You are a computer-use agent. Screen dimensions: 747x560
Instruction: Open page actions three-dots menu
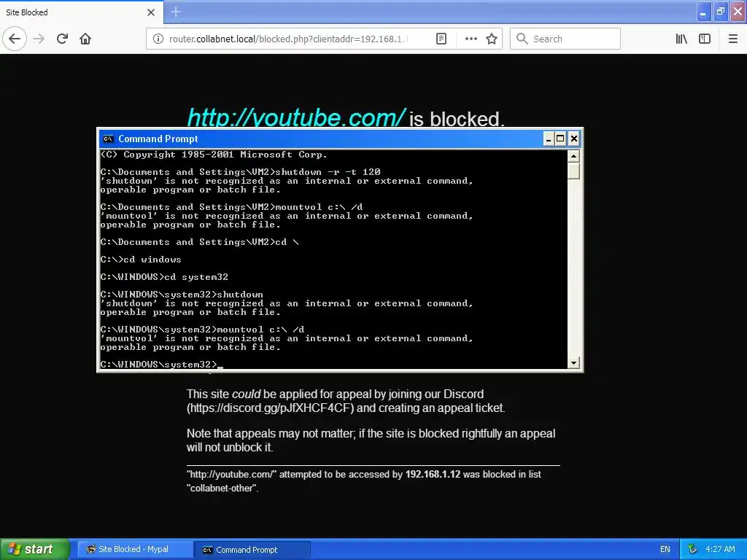click(471, 39)
